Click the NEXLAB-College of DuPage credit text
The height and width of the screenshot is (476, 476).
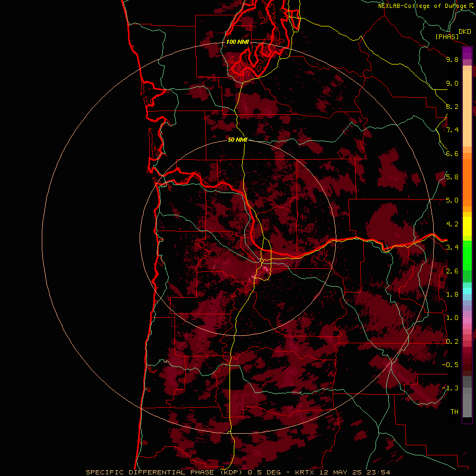click(x=425, y=6)
